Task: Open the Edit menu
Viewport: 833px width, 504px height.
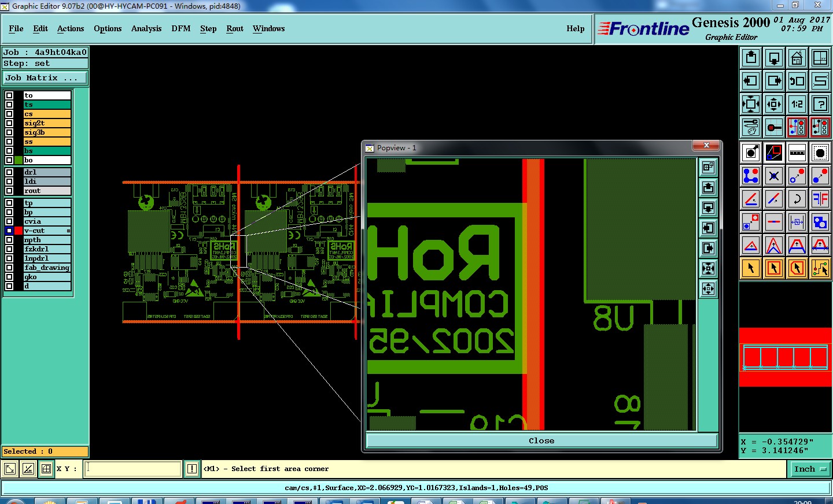Action: 40,28
